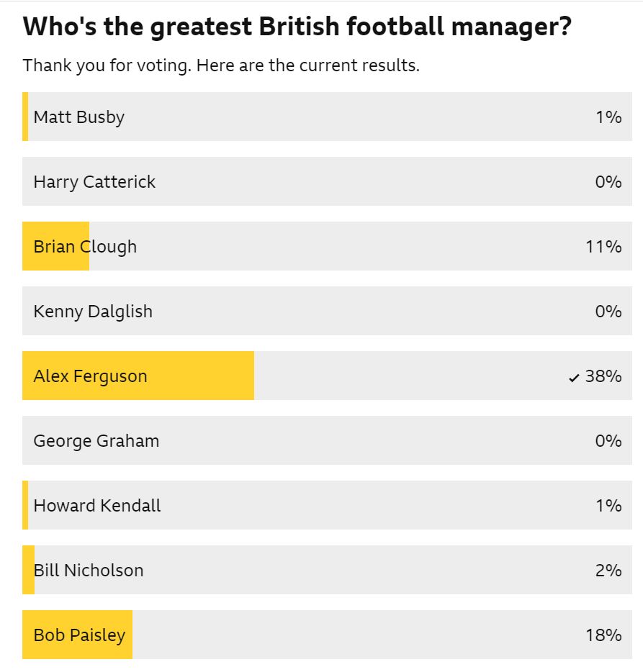643x672 pixels.
Task: Click the 11% value for Brian Clough
Action: pos(603,246)
